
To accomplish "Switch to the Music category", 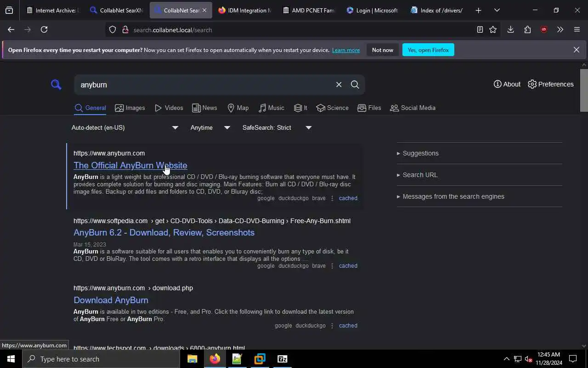I will [271, 108].
